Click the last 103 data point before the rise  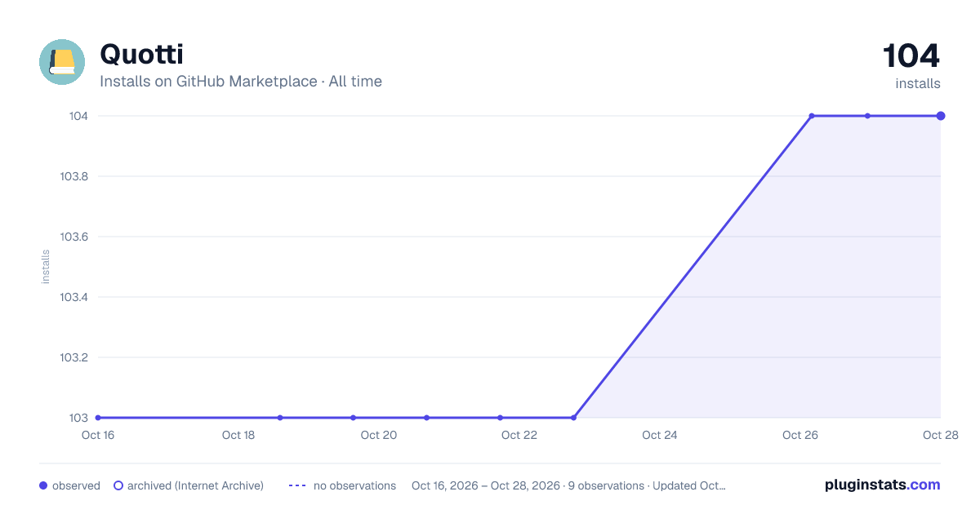point(573,418)
